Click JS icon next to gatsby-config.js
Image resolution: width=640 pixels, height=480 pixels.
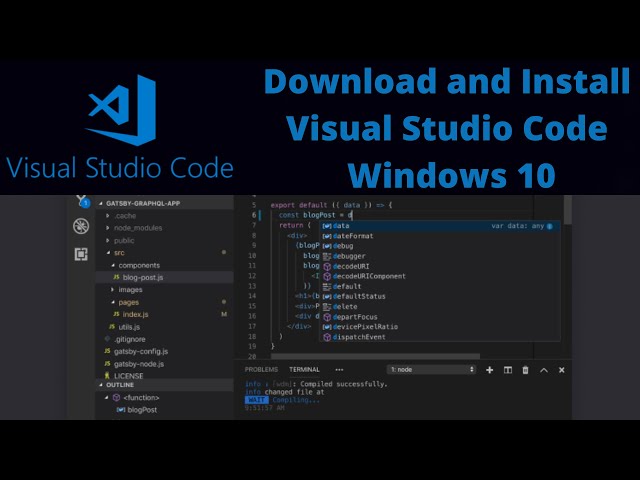pos(107,351)
